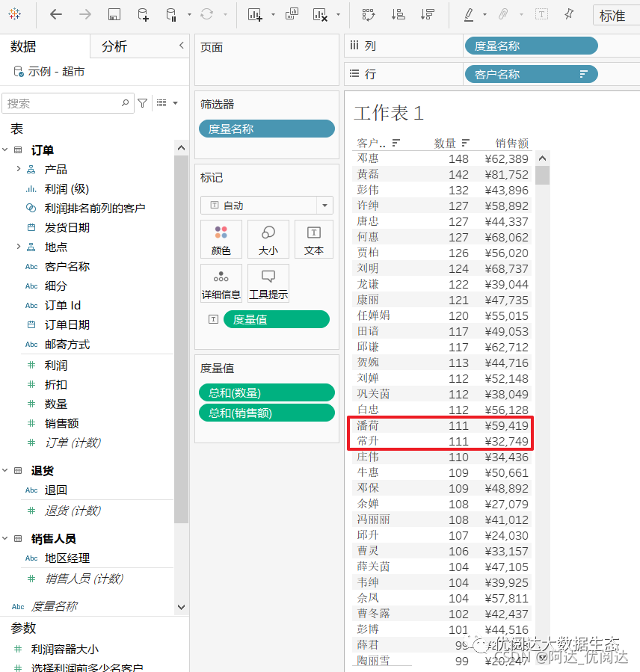Screen dimensions: 640x672
Task: Click the fix axes pin icon
Action: click(569, 14)
